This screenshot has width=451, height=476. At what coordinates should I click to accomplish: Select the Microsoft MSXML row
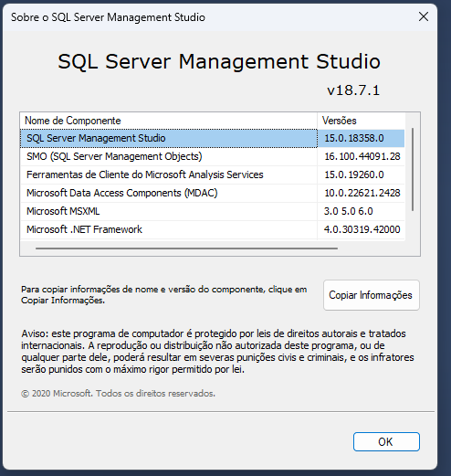[x=213, y=211]
